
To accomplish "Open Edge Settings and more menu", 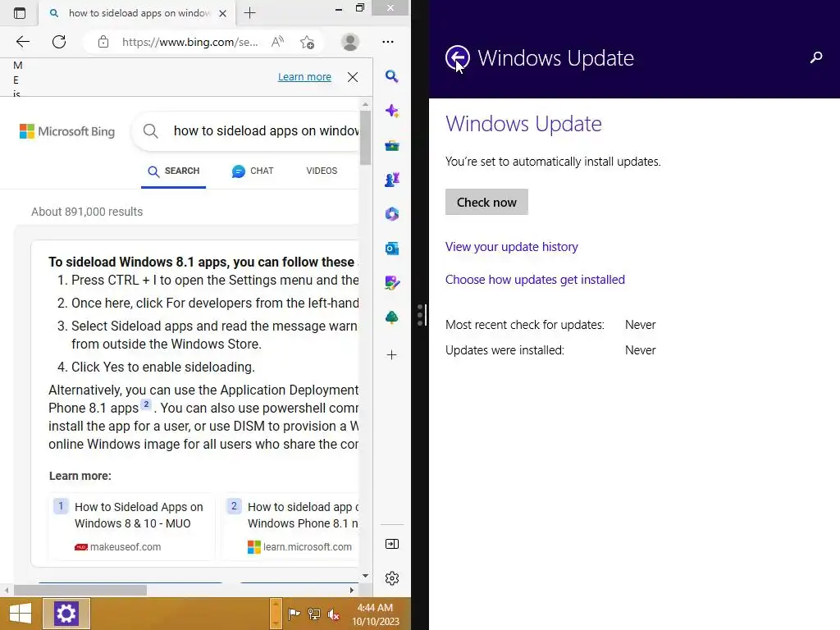I will coord(388,42).
